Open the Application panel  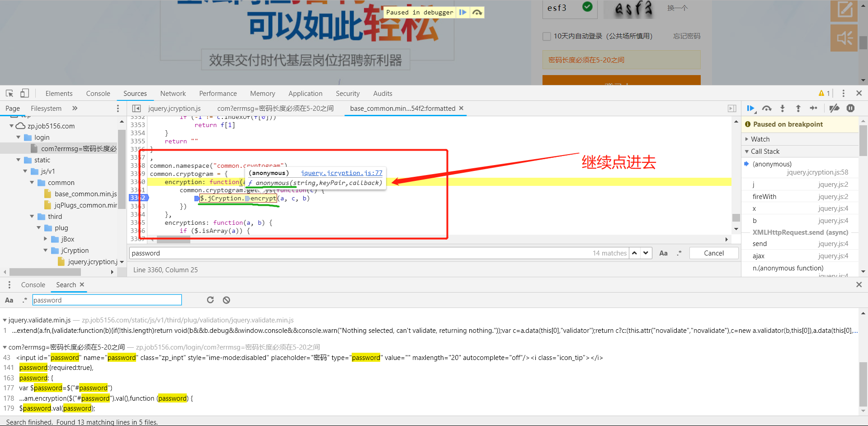click(305, 94)
